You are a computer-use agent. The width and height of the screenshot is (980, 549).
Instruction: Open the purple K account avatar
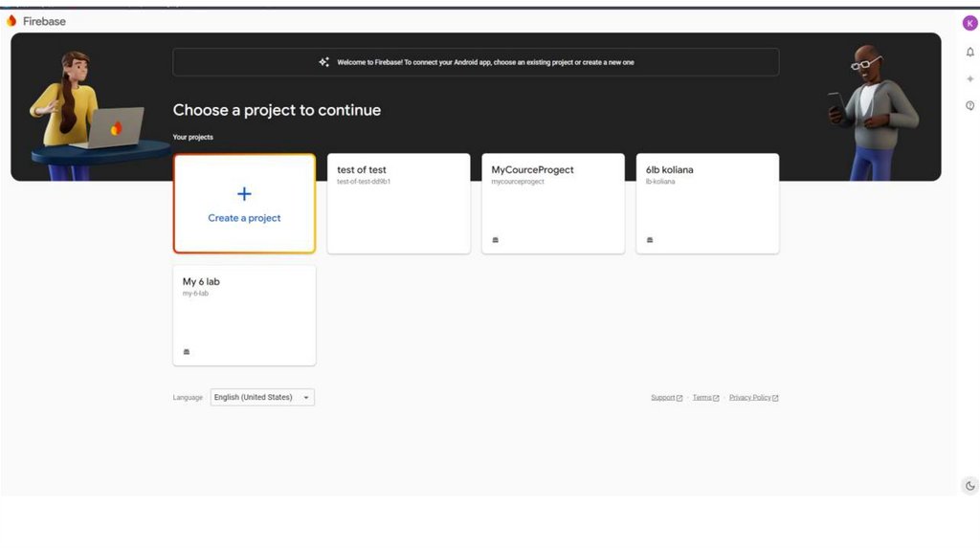pos(969,23)
